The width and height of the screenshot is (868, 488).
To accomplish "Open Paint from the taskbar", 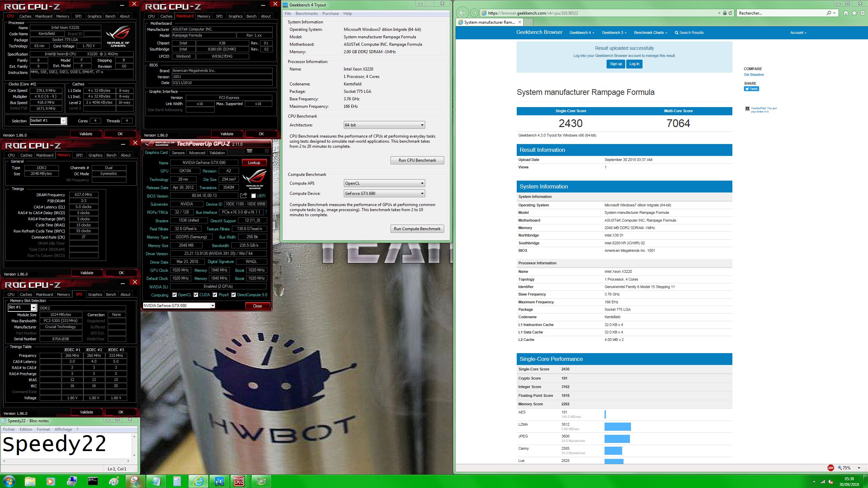I will point(114,481).
